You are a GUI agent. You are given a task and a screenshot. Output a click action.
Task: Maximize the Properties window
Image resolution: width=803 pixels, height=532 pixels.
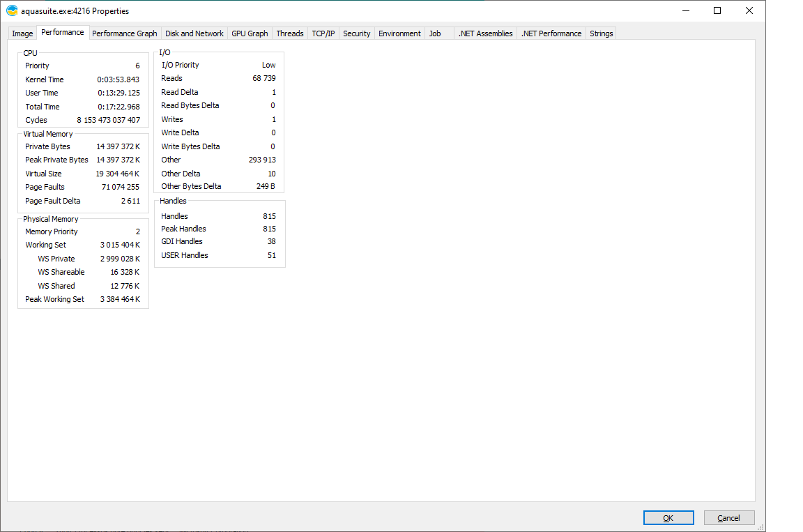[x=717, y=10]
